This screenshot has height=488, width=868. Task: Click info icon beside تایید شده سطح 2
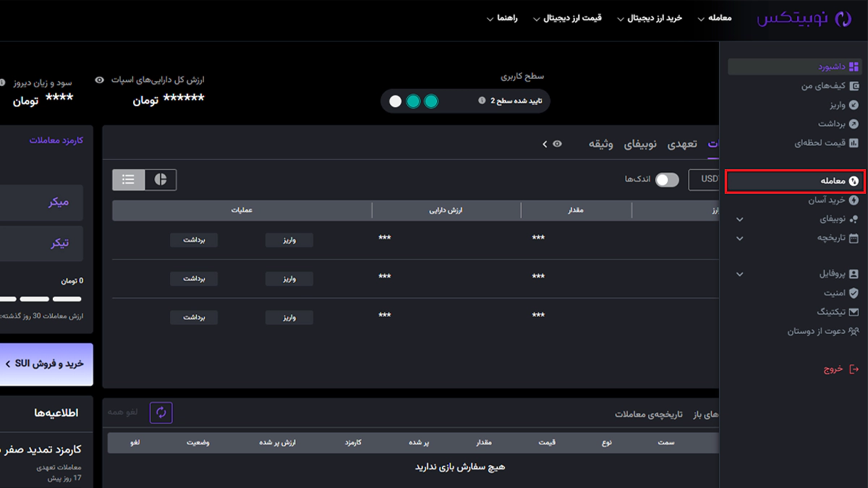[x=482, y=100]
